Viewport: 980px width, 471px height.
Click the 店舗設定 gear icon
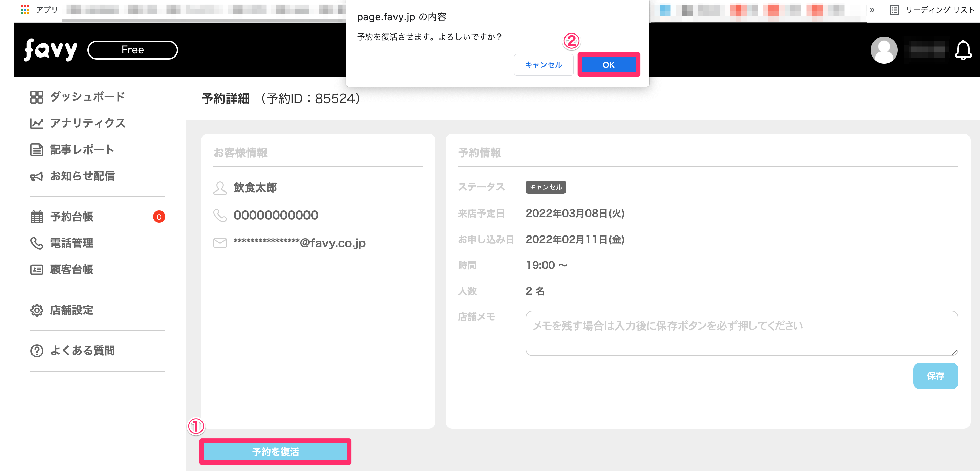tap(37, 310)
